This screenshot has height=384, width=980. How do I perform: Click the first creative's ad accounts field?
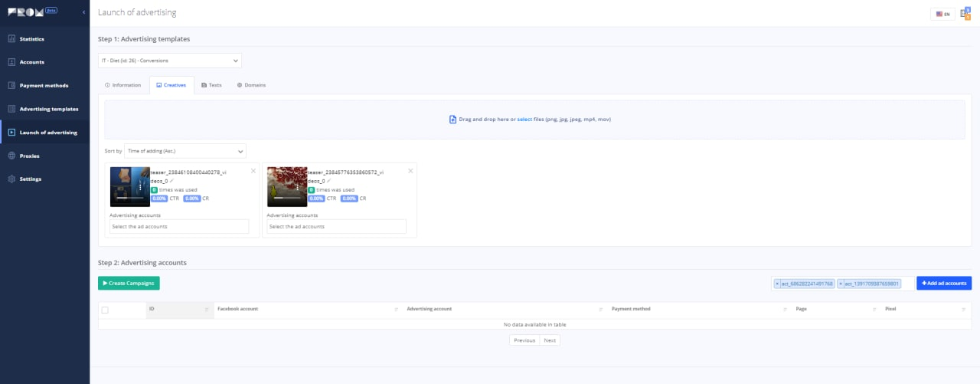click(179, 226)
